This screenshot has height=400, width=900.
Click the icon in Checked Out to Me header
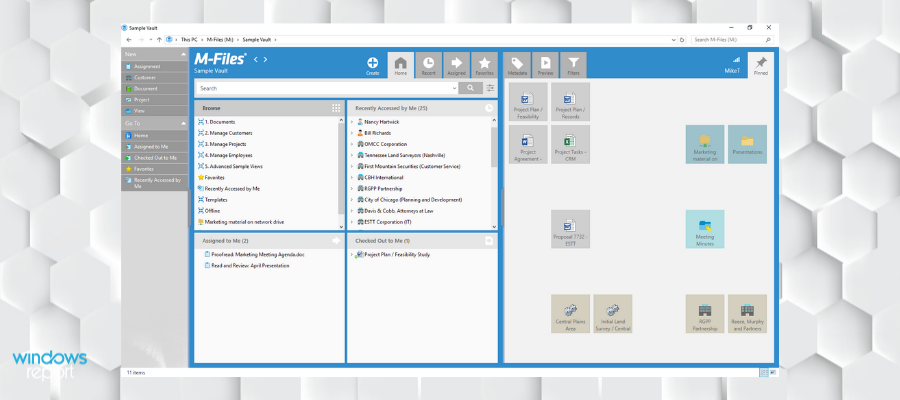pos(489,241)
